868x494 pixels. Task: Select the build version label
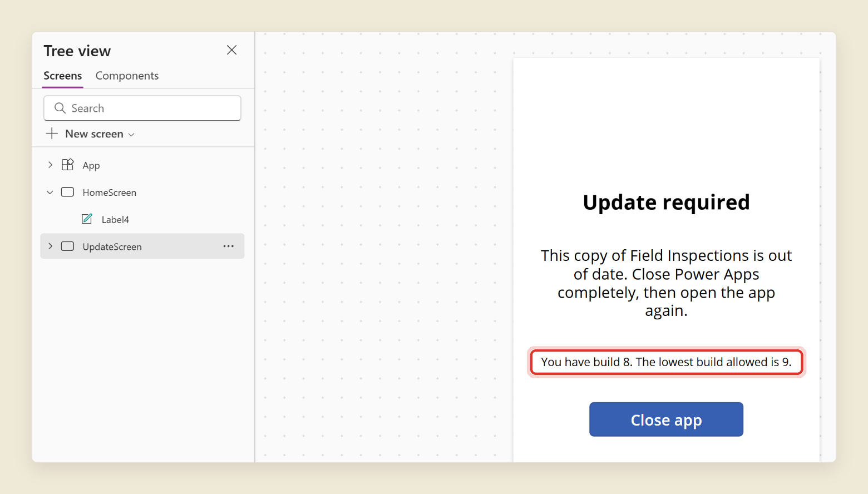[666, 362]
